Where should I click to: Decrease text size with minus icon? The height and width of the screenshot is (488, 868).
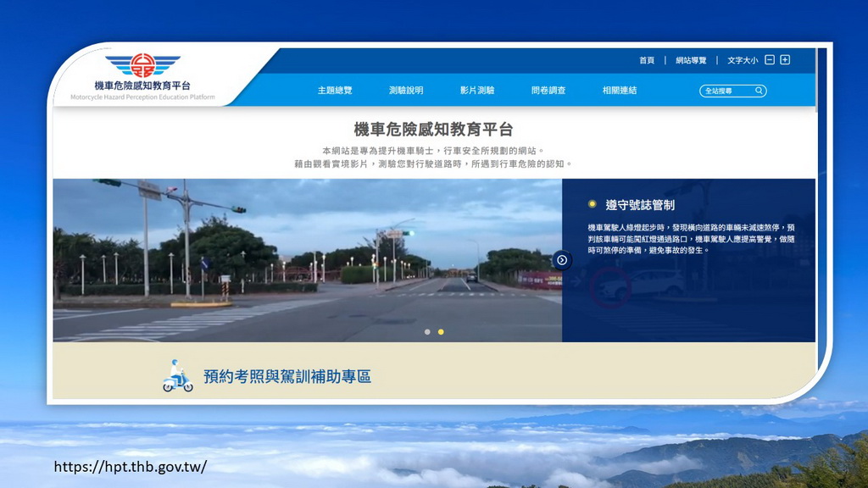[x=770, y=60]
